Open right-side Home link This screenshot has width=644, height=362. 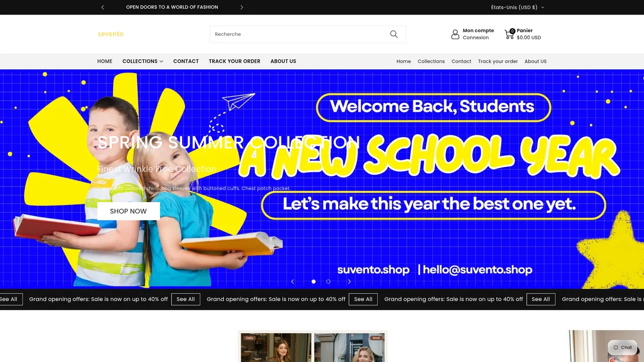[x=404, y=61]
